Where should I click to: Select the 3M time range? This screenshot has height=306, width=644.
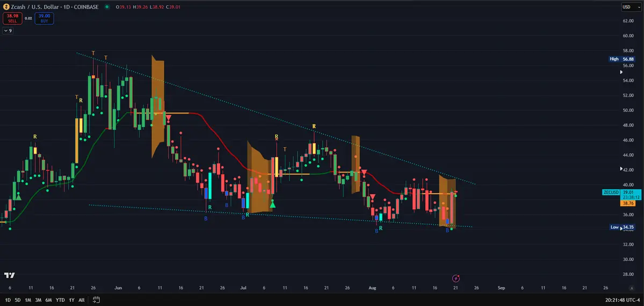pyautogui.click(x=38, y=300)
